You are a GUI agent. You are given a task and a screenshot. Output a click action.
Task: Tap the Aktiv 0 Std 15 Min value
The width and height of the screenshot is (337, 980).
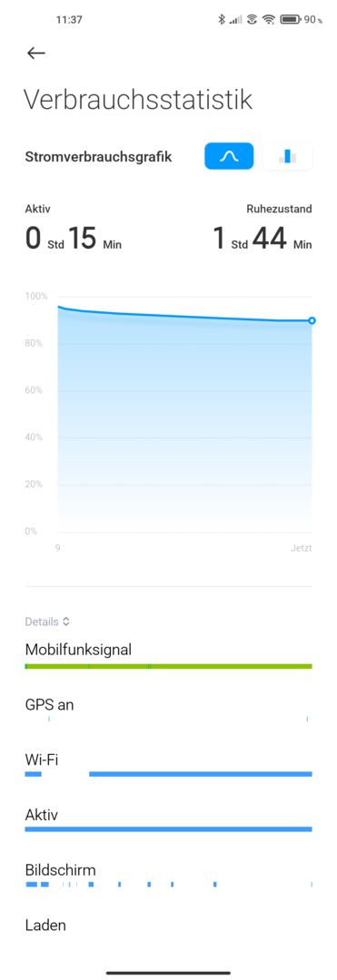point(74,240)
